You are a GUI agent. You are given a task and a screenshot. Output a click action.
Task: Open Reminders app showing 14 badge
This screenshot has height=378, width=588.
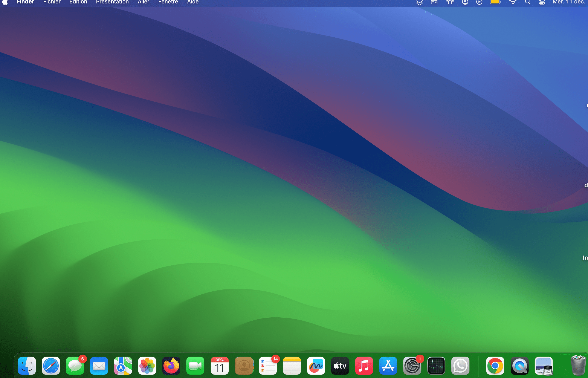pyautogui.click(x=268, y=366)
